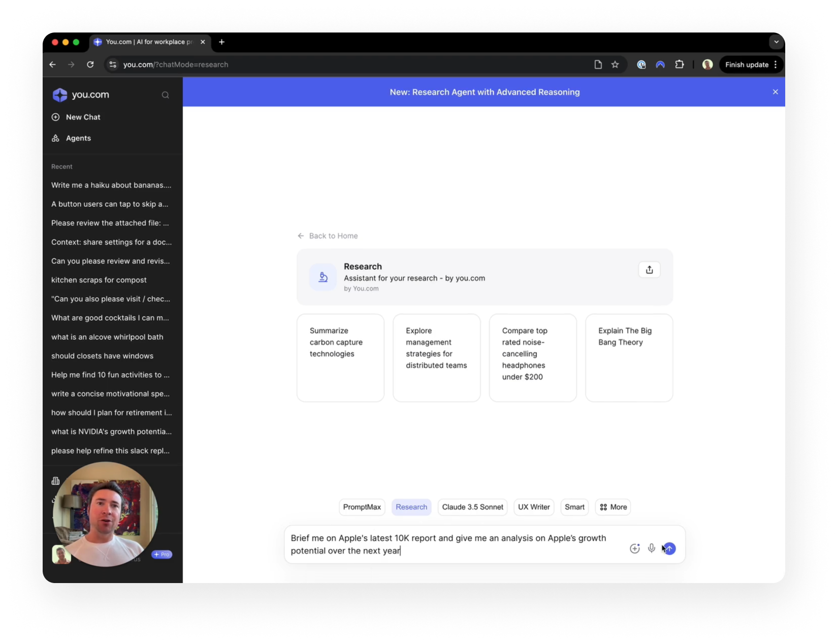This screenshot has height=644, width=836.
Task: Click the document icon at the sidebar bottom
Action: [x=56, y=481]
